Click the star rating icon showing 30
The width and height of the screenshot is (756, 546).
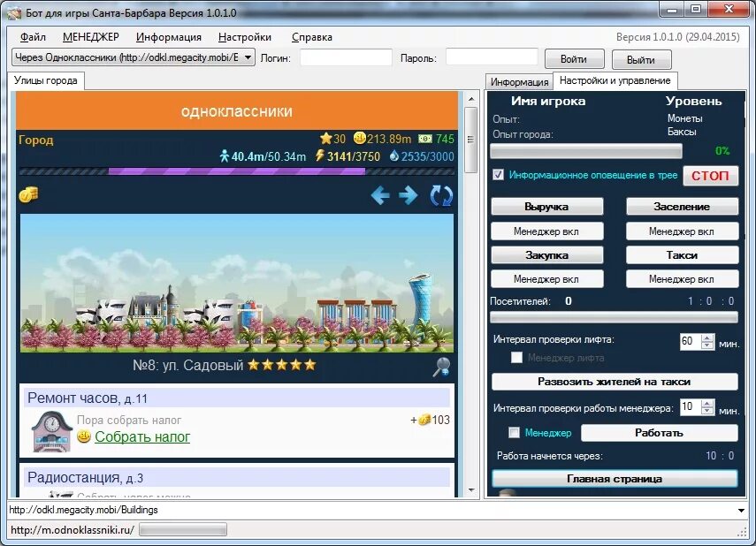coord(326,139)
